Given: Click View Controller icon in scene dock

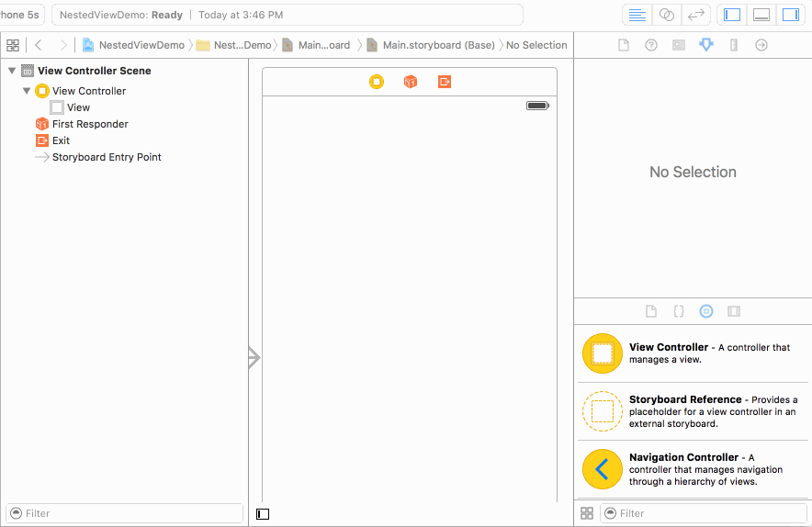Looking at the screenshot, I should [x=377, y=82].
